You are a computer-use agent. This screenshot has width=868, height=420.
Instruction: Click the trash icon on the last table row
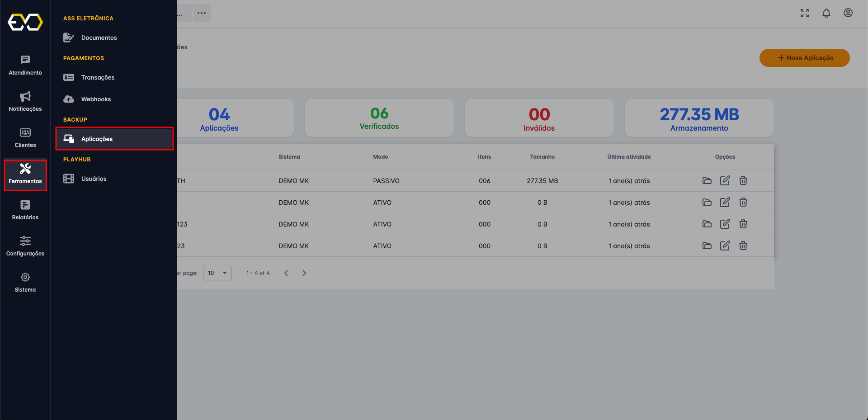click(743, 245)
